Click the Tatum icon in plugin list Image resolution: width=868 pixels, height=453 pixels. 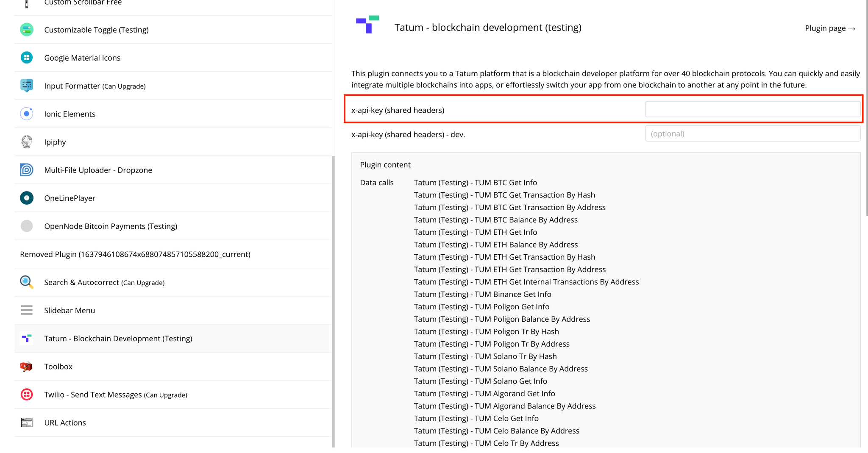(27, 338)
